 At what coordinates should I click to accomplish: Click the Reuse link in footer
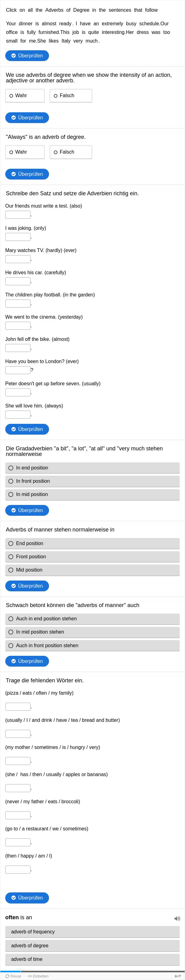point(13,976)
